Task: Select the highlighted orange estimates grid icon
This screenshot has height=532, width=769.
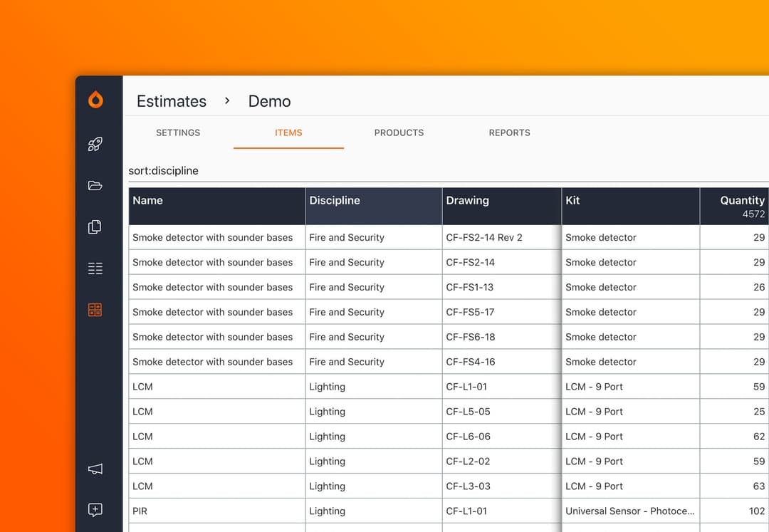Action: pyautogui.click(x=95, y=310)
